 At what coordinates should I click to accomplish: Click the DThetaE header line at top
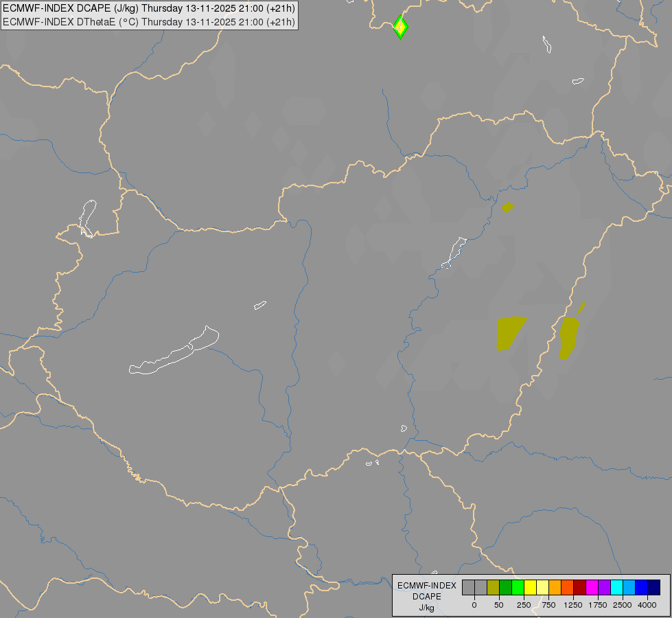point(149,22)
